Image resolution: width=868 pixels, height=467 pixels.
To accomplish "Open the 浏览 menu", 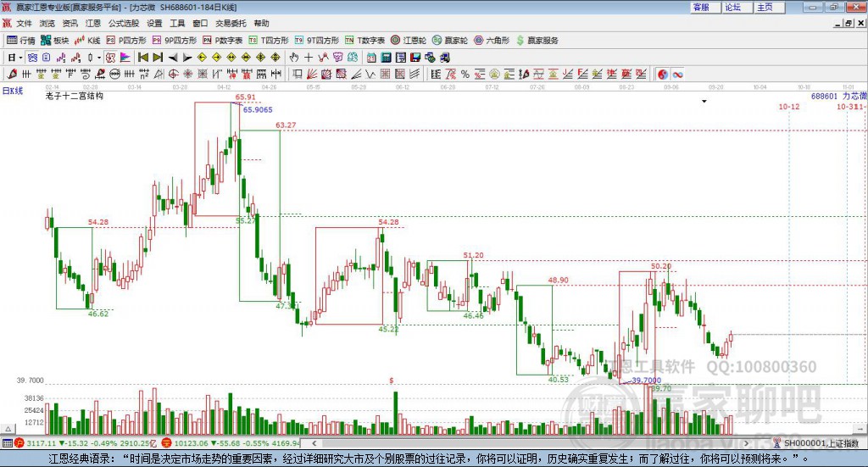I will (47, 23).
